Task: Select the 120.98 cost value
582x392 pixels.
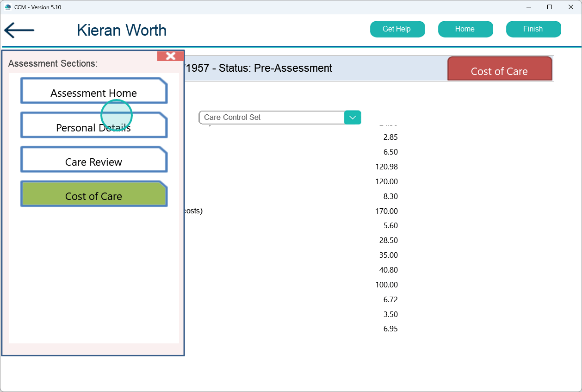Action: [386, 167]
